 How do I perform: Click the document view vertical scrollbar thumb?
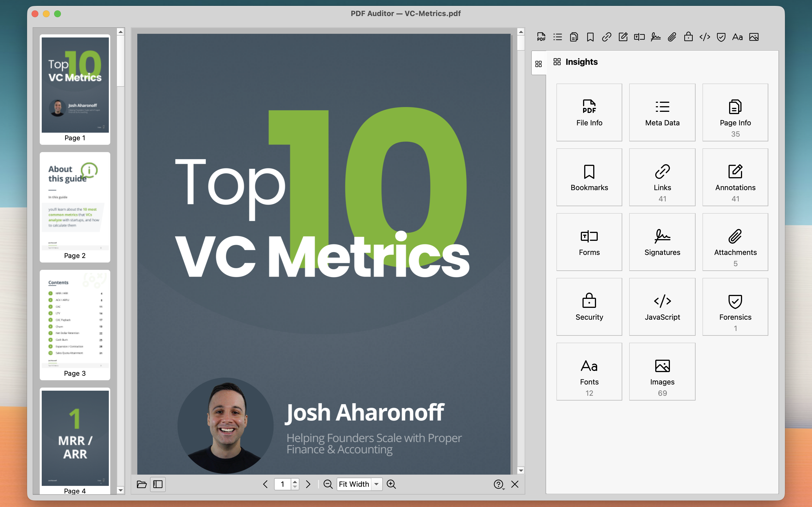(x=521, y=43)
